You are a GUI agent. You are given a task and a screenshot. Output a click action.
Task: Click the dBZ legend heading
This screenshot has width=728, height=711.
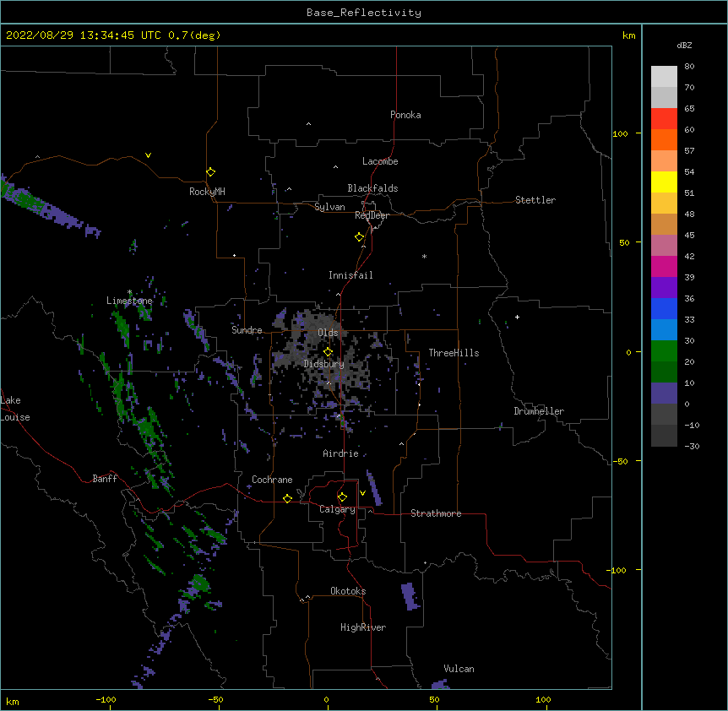684,45
